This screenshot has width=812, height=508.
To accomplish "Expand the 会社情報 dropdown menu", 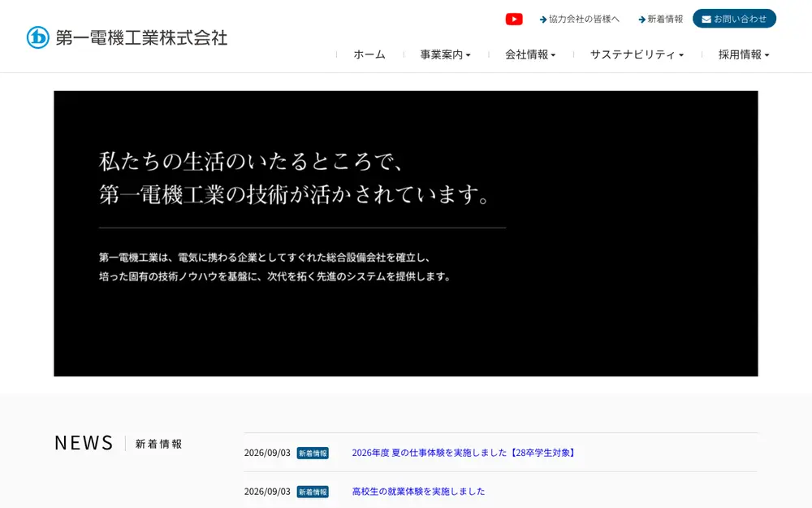I will point(530,54).
